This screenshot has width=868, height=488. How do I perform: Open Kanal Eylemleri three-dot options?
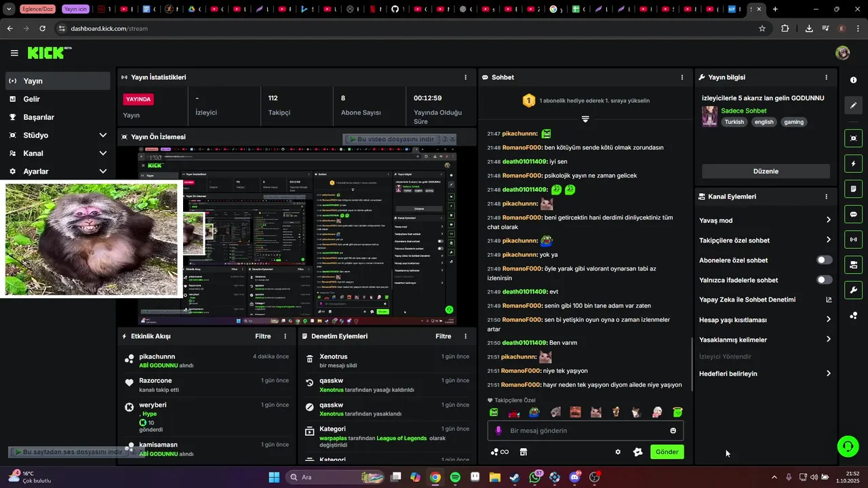click(x=826, y=197)
